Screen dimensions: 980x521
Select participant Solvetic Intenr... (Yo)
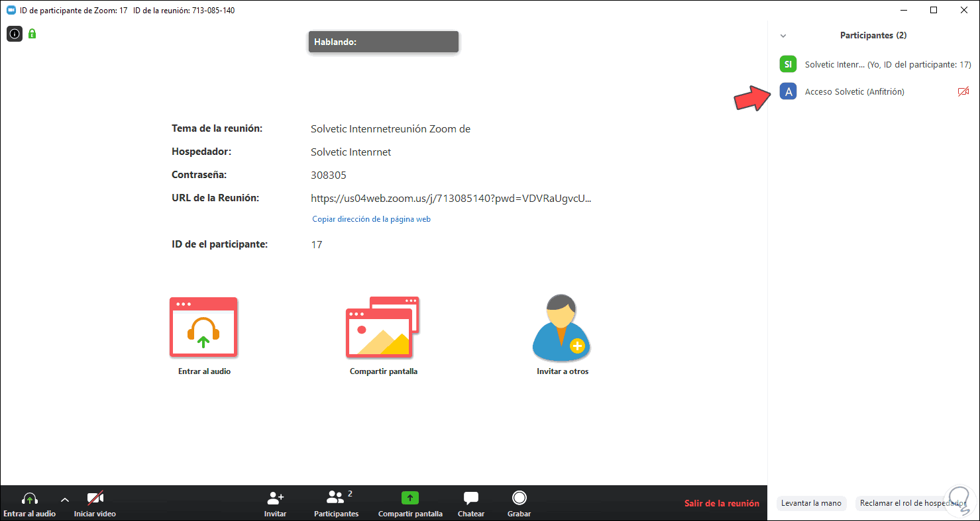coord(873,64)
